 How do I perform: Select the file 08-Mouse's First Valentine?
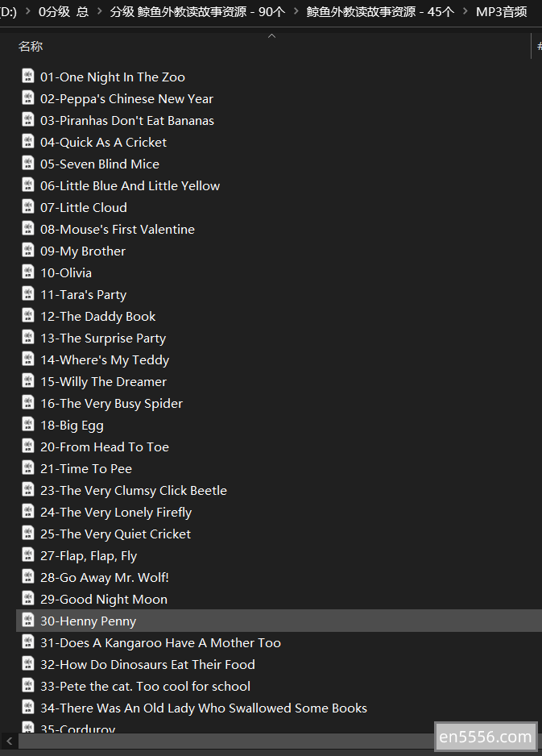[x=118, y=229]
